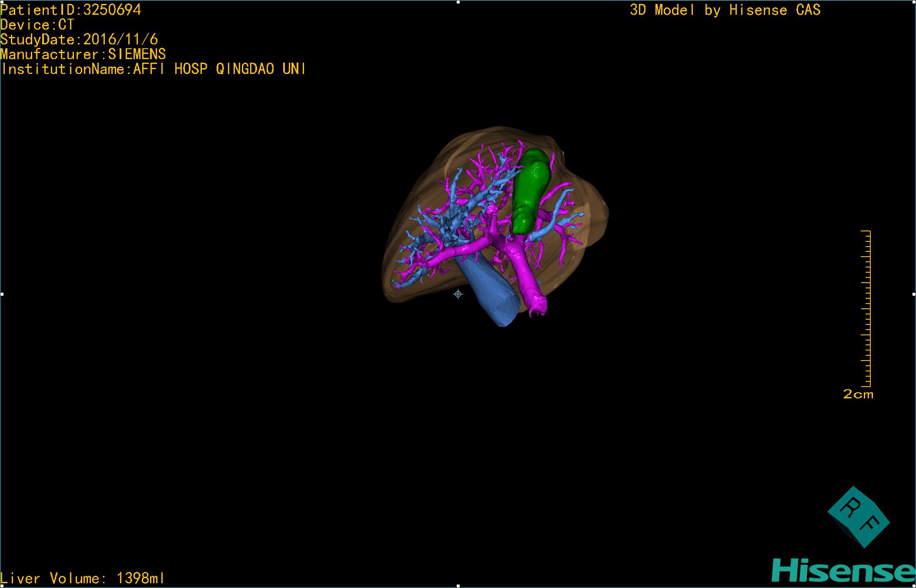Viewport: 916px width, 588px height.
Task: Click the StudyDate 2016/11/6 label
Action: point(79,40)
